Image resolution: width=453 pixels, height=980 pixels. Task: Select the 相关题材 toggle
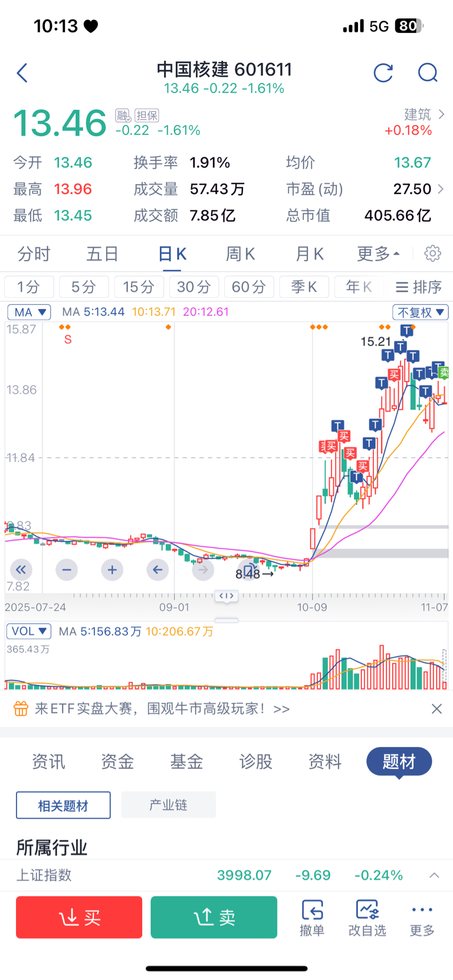63,805
